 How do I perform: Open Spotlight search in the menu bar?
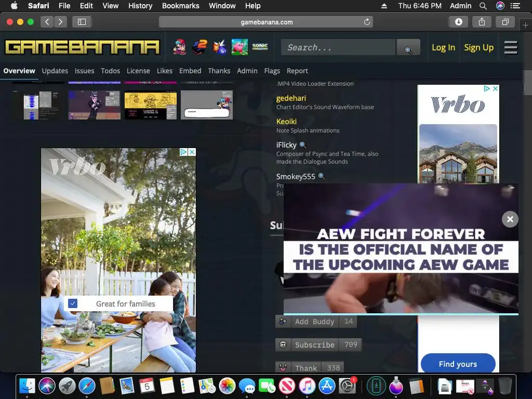click(483, 6)
